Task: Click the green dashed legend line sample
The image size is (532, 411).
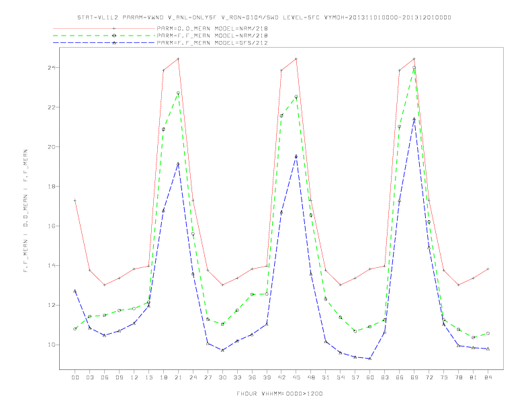Action: pos(104,36)
